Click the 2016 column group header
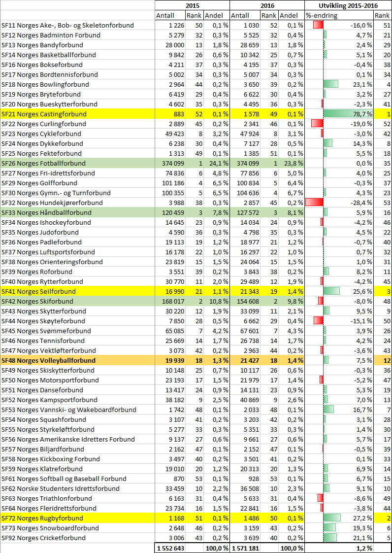Image resolution: width=392 pixels, height=553 pixels. pyautogui.click(x=266, y=5)
